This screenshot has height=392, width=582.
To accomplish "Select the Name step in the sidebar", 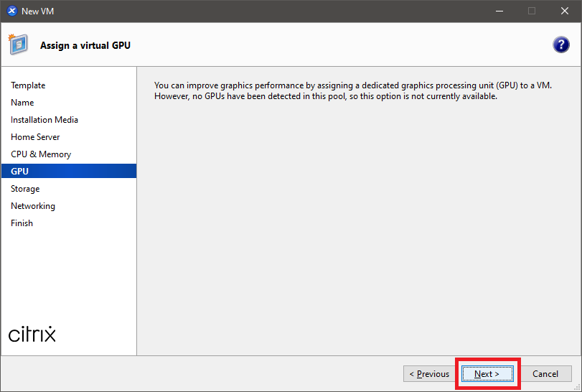I will point(22,103).
